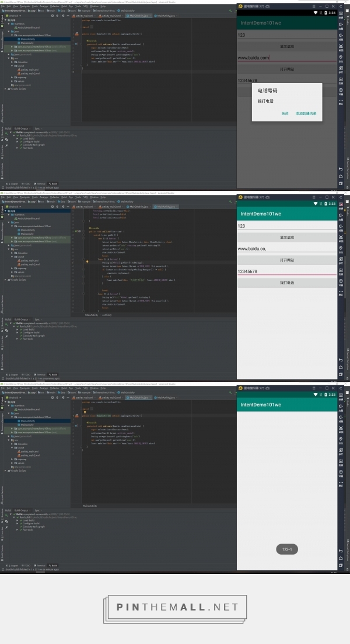Open location pin tool in middle emulator sidebar
Image resolution: width=350 pixels, height=644 pixels.
341,248
